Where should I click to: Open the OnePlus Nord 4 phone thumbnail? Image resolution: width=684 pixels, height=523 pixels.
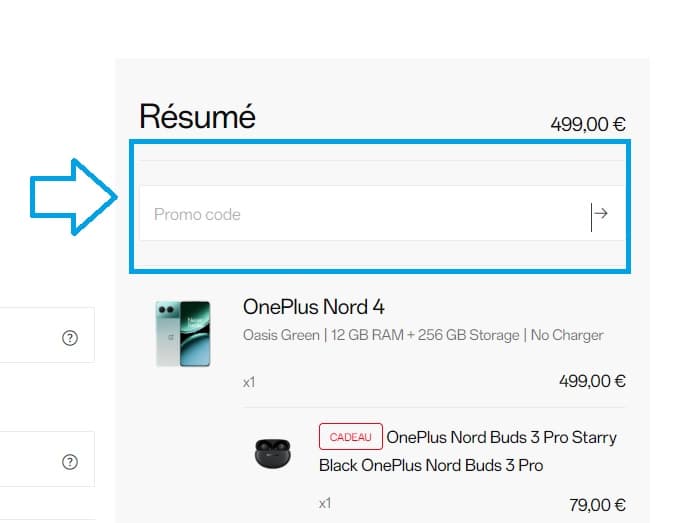coord(183,333)
